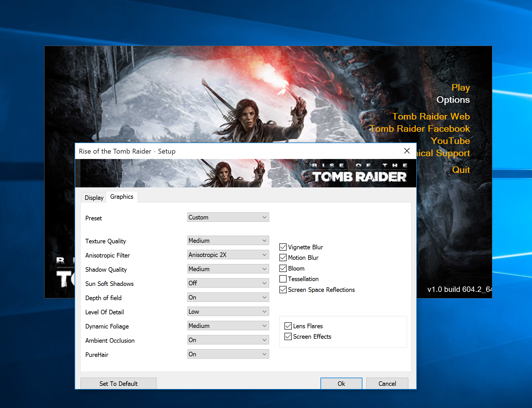Open Technical Support in launcher

(443, 153)
